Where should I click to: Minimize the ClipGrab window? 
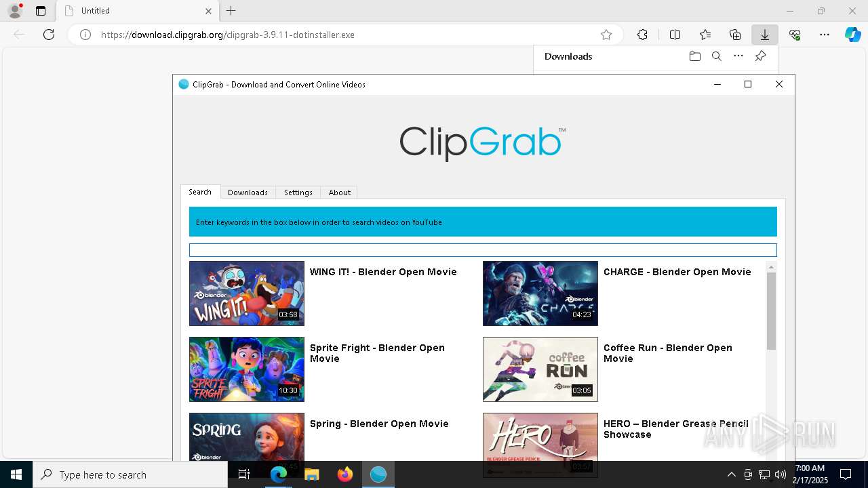[717, 84]
